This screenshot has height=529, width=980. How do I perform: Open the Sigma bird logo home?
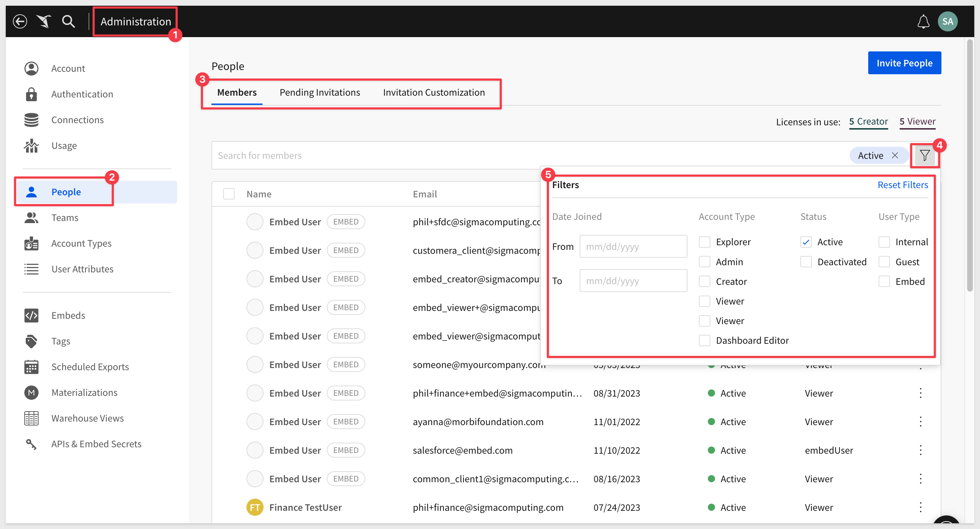[x=44, y=21]
